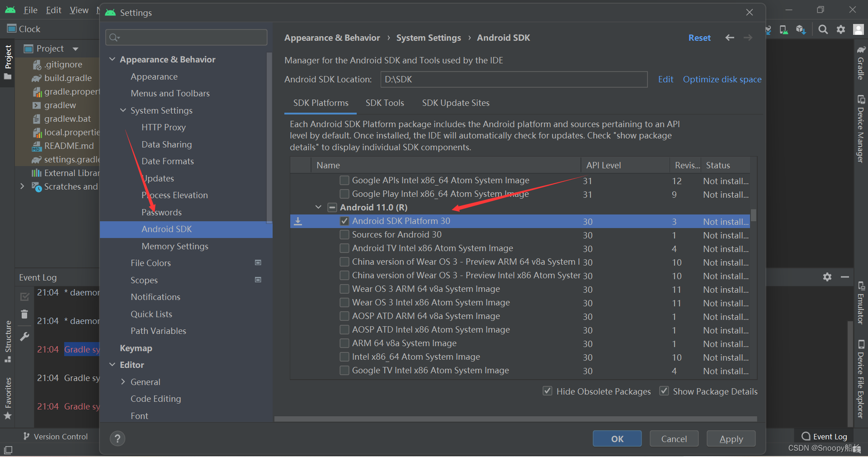The image size is (868, 457).
Task: Select the SDK Platforms tab
Action: [321, 103]
